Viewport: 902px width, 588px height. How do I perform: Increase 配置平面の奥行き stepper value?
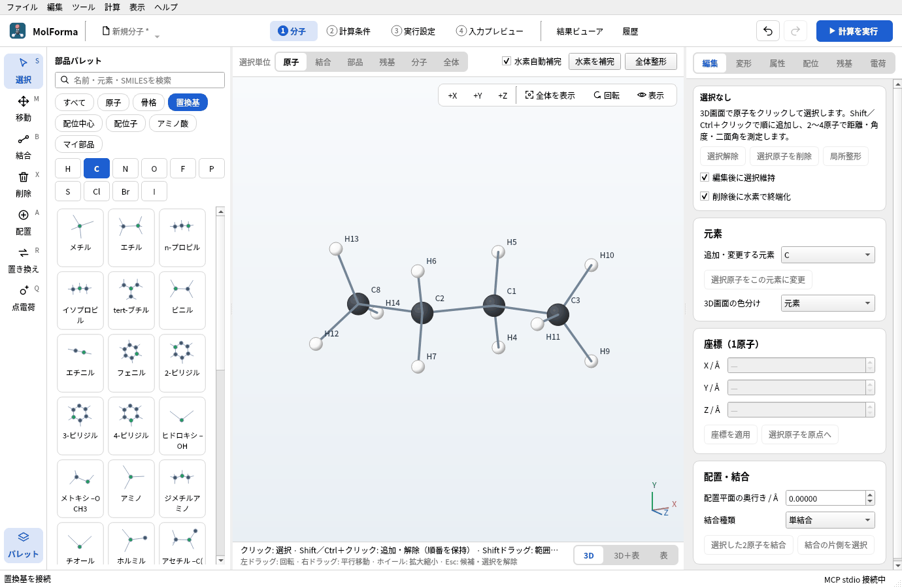(870, 495)
